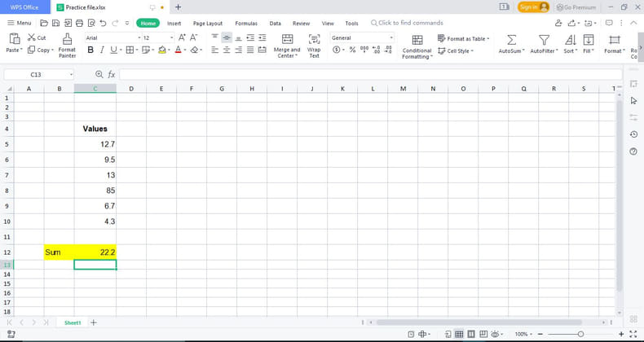Toggle Align Right horizontal alignment

pos(238,50)
